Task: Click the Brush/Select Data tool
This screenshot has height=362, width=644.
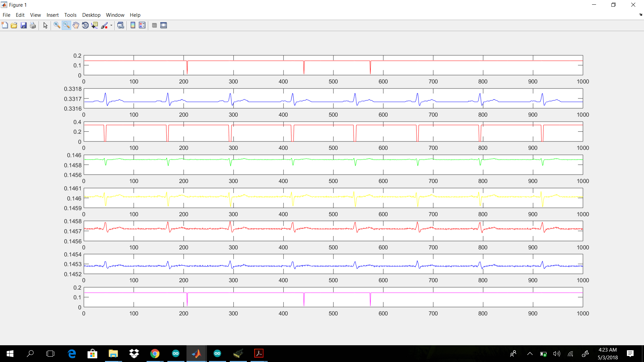Action: click(104, 25)
